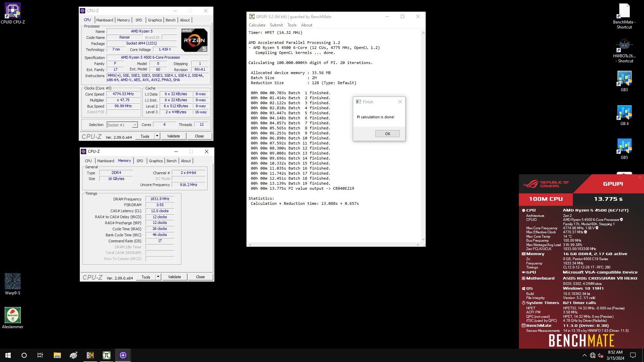Open Bench tab in upper CPU-Z window
The image size is (644, 362).
[171, 20]
